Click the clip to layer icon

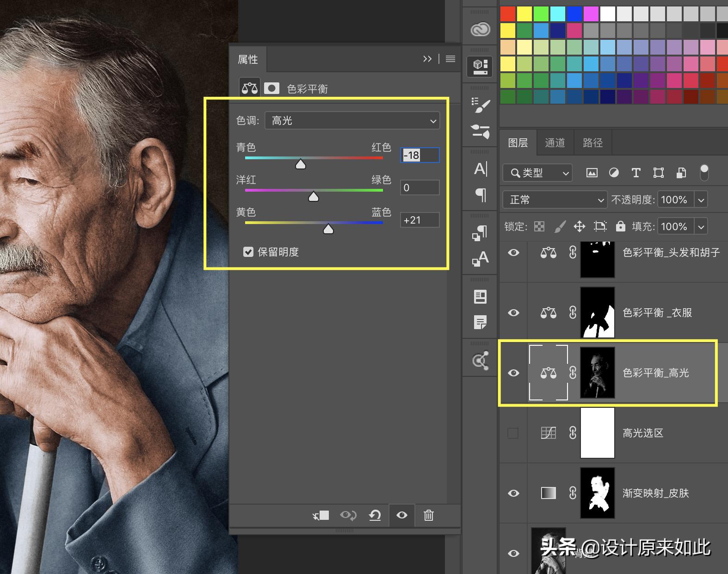[321, 515]
